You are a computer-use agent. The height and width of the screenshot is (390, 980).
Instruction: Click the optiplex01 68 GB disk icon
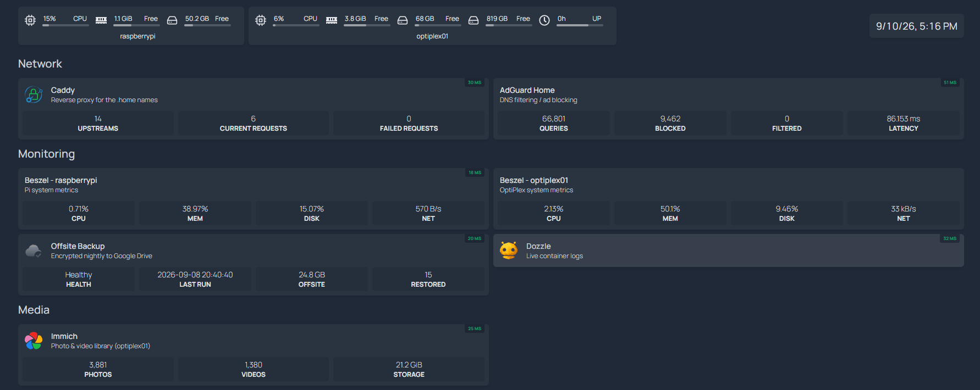(x=403, y=20)
